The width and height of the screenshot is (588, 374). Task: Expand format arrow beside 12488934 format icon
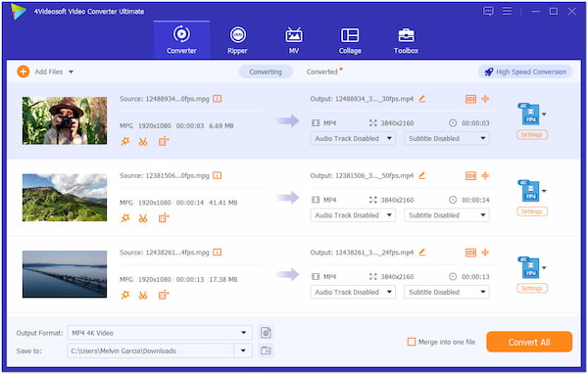pos(544,115)
